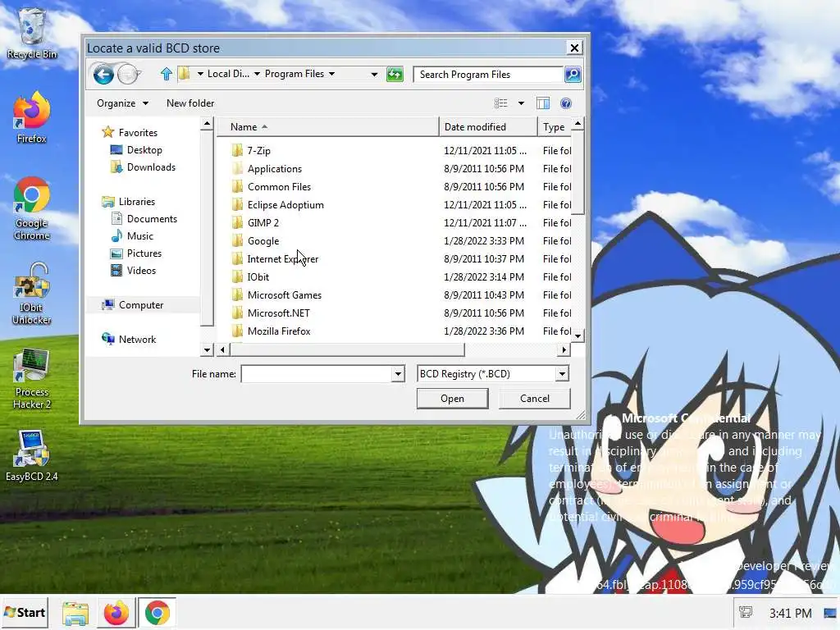Image resolution: width=840 pixels, height=630 pixels.
Task: Select the EasyBCD 2.4 desktop icon
Action: tap(32, 455)
